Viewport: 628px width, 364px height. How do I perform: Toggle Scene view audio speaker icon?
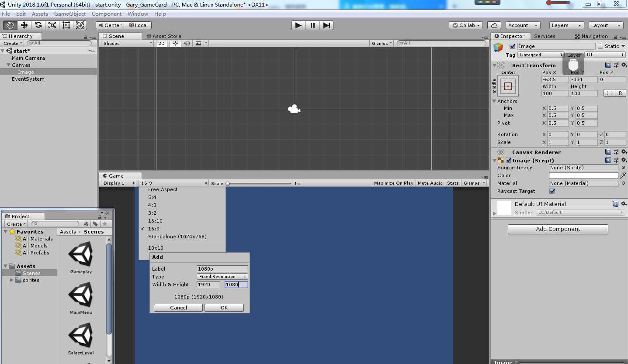[x=187, y=43]
